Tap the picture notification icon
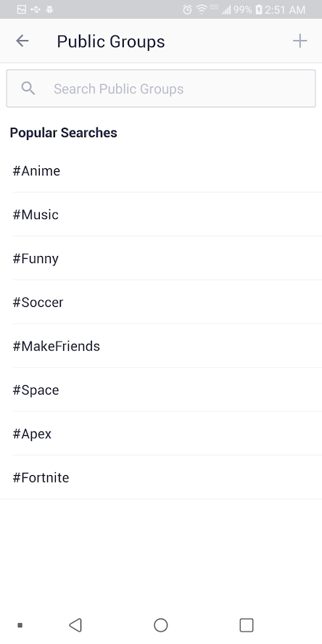Viewport: 322px width, 644px height. tap(21, 9)
